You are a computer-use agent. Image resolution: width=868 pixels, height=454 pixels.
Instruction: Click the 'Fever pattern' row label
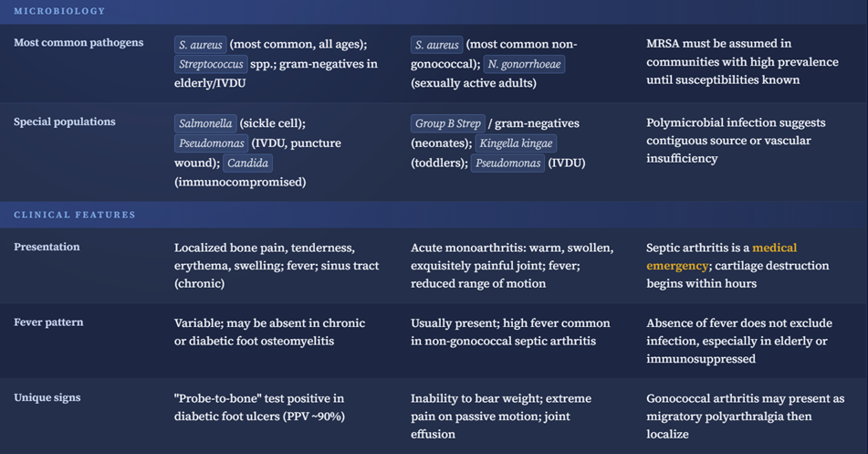pos(48,322)
